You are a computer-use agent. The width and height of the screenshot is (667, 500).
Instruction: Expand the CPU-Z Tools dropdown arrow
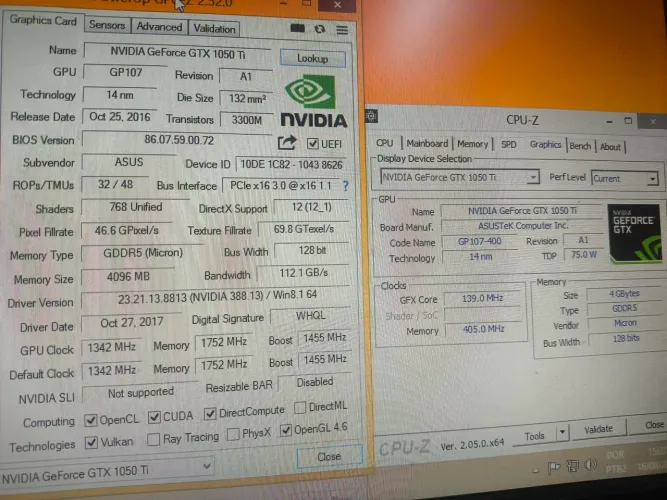pos(562,433)
